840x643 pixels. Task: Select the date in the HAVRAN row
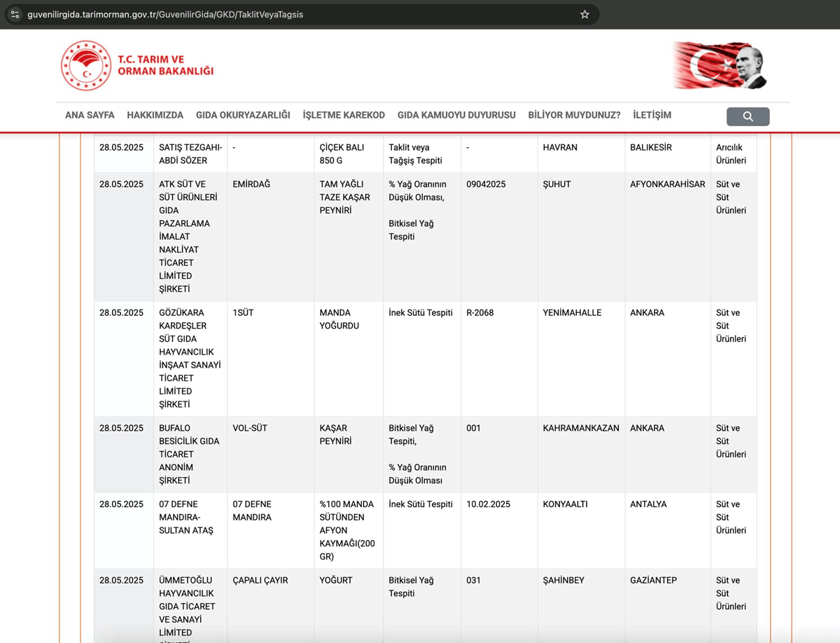[x=124, y=154]
